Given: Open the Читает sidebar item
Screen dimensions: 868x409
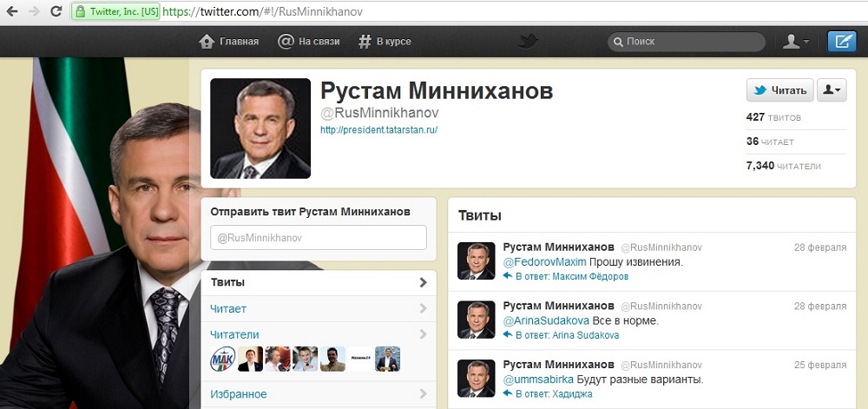Looking at the screenshot, I should [x=319, y=309].
